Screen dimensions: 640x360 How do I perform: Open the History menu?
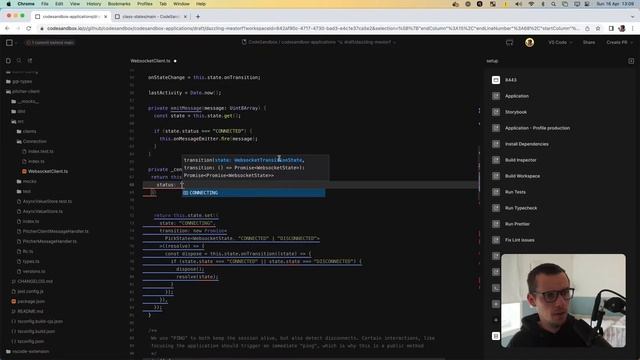(93, 4)
